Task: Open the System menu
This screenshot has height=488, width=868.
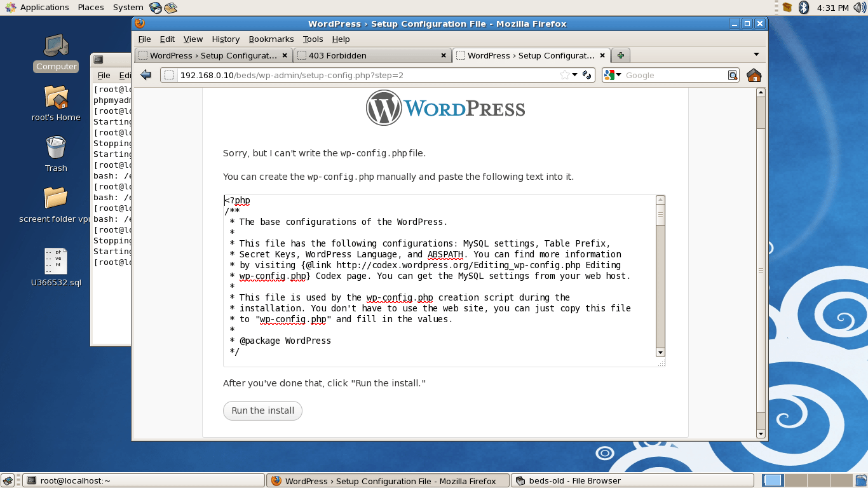Action: 128,8
